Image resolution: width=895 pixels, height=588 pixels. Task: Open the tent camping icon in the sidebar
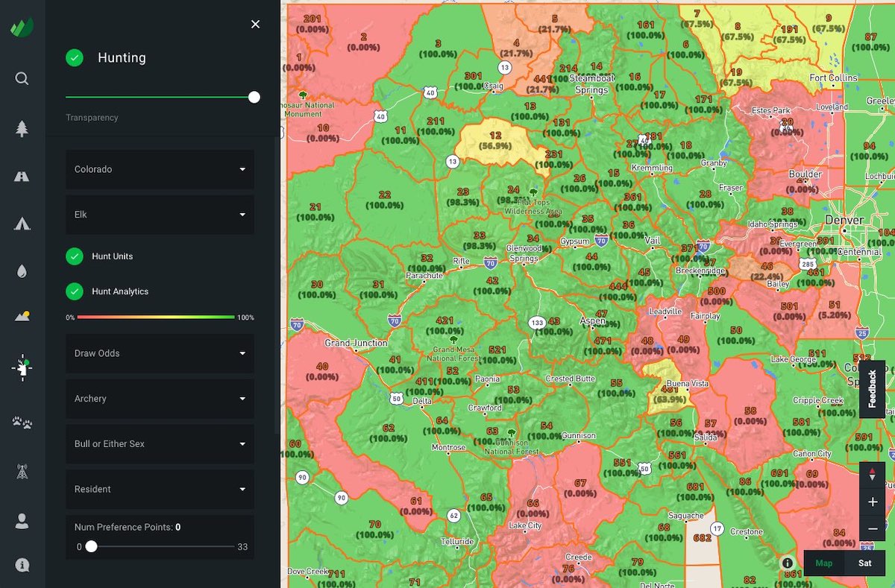22,224
